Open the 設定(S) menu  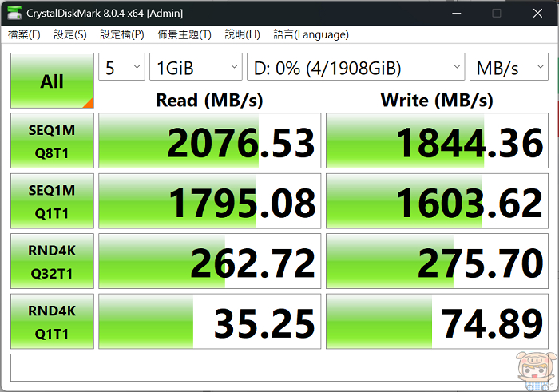pos(70,34)
